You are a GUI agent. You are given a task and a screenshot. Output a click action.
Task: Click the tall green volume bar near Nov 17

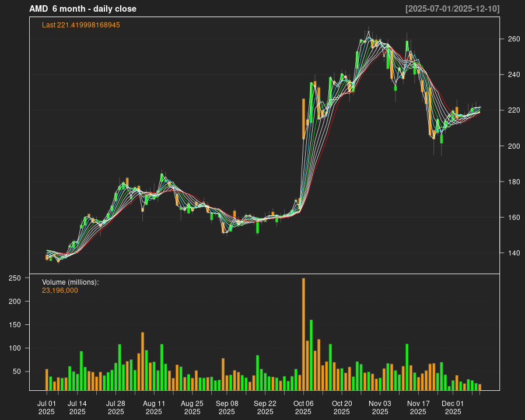click(x=407, y=365)
